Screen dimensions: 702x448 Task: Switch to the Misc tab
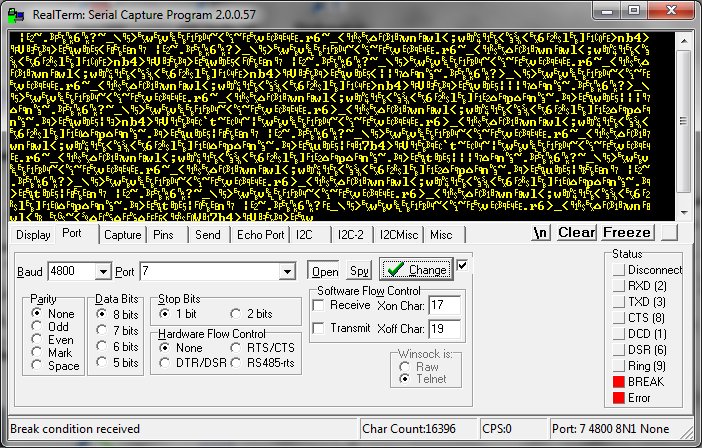point(441,235)
